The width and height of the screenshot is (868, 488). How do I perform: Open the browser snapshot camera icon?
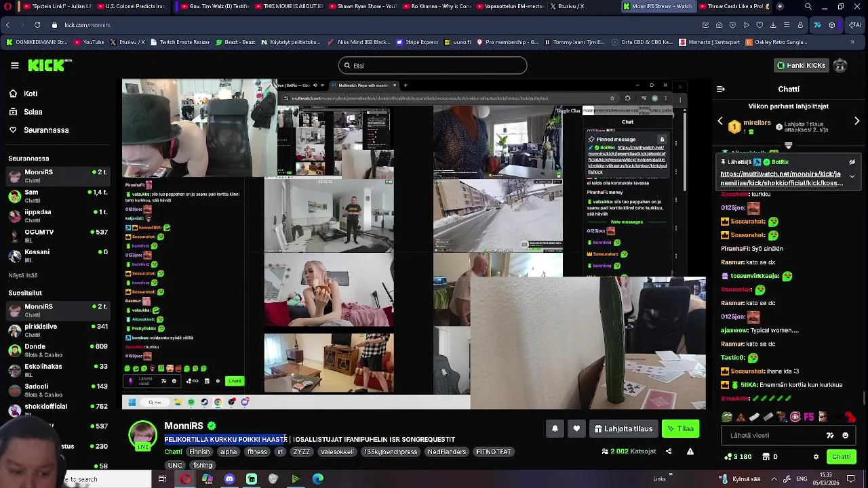[x=719, y=25]
